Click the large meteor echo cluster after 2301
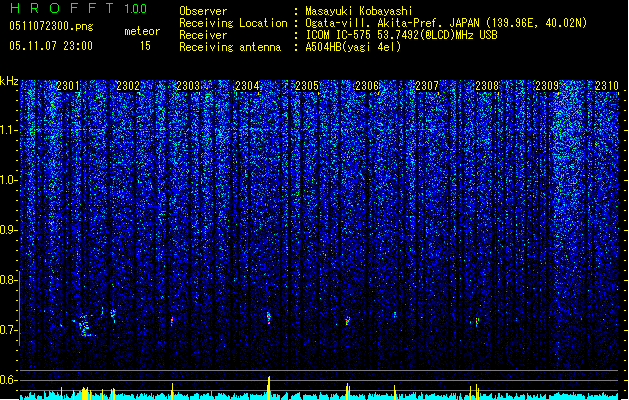The width and height of the screenshot is (629, 400). tap(84, 325)
